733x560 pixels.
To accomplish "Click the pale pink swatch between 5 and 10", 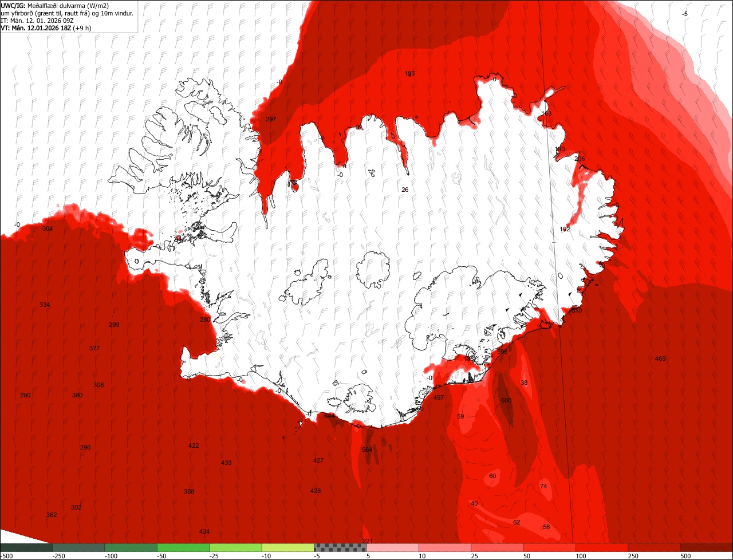I will click(393, 548).
